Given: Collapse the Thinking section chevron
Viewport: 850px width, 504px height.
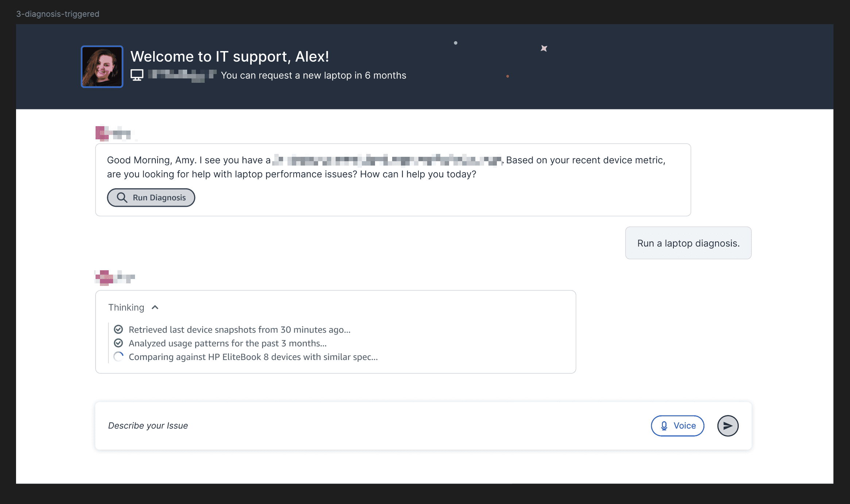Looking at the screenshot, I should point(155,307).
